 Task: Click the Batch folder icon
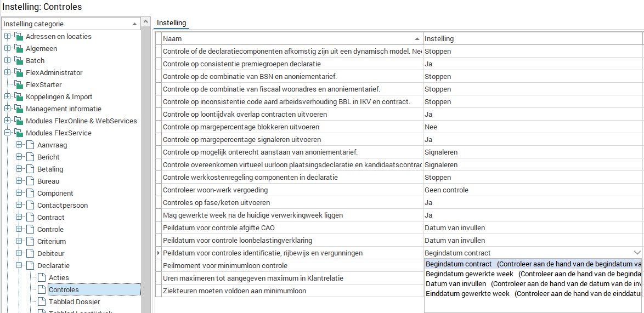point(19,61)
